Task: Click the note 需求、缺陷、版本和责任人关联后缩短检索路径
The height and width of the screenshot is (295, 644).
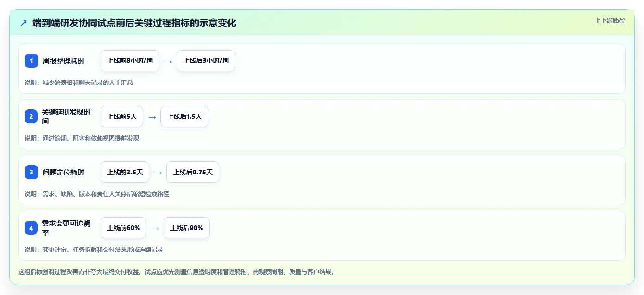Action: [106, 194]
